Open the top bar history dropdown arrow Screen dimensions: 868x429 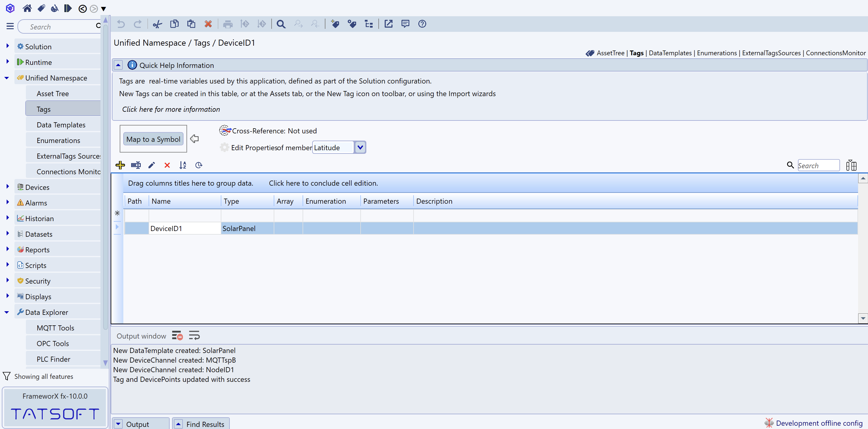click(x=103, y=9)
